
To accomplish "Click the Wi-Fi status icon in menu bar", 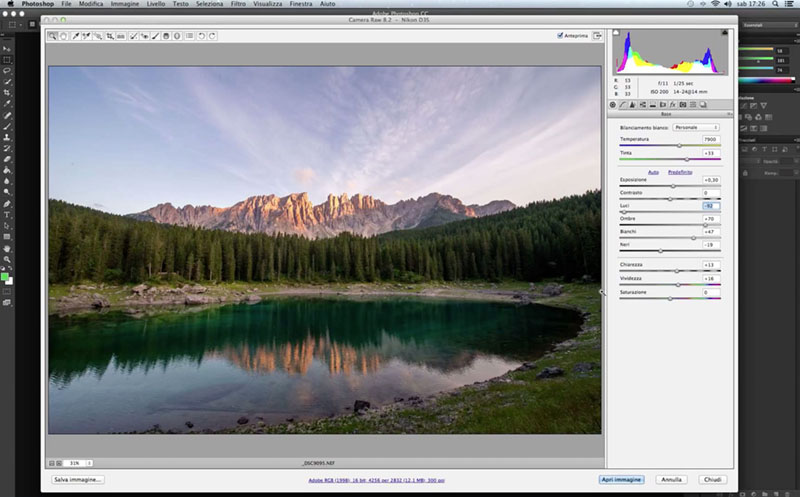I will 715,4.
